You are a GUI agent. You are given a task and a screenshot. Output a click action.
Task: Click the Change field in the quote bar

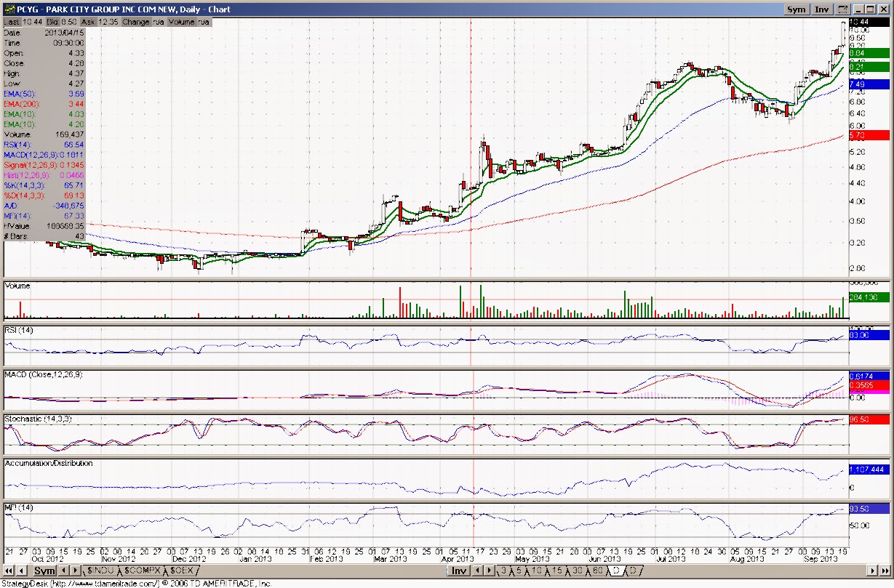(143, 23)
